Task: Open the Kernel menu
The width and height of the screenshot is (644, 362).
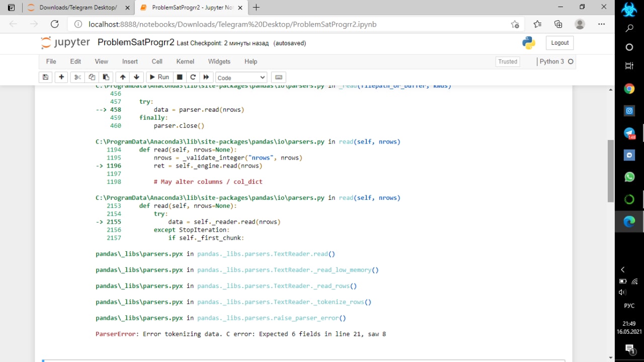Action: 185,61
